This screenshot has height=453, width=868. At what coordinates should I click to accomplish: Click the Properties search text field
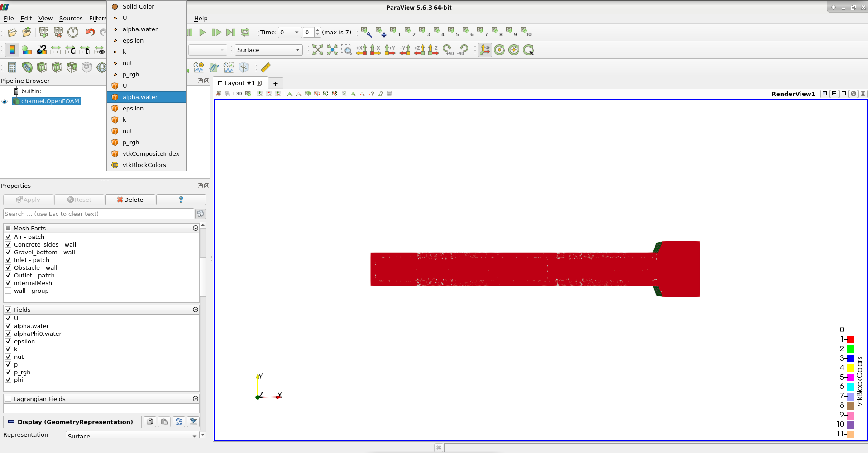click(x=98, y=214)
